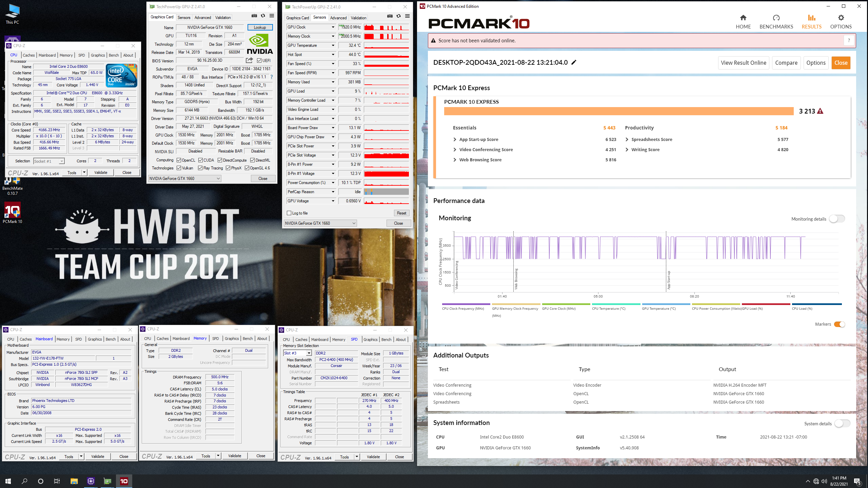Click the orange Close button in PCMark 10

point(841,63)
